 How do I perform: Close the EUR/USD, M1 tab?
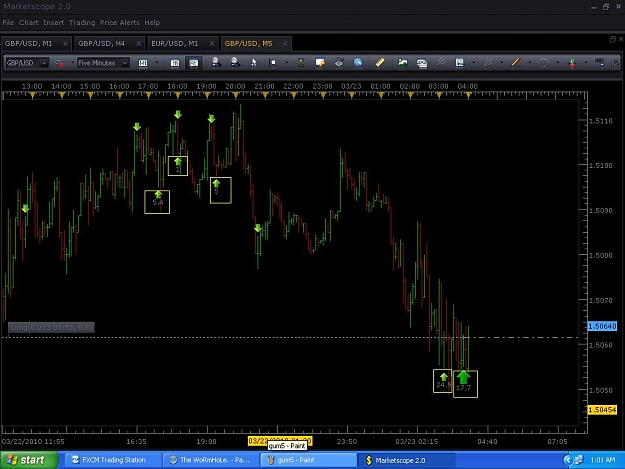212,43
